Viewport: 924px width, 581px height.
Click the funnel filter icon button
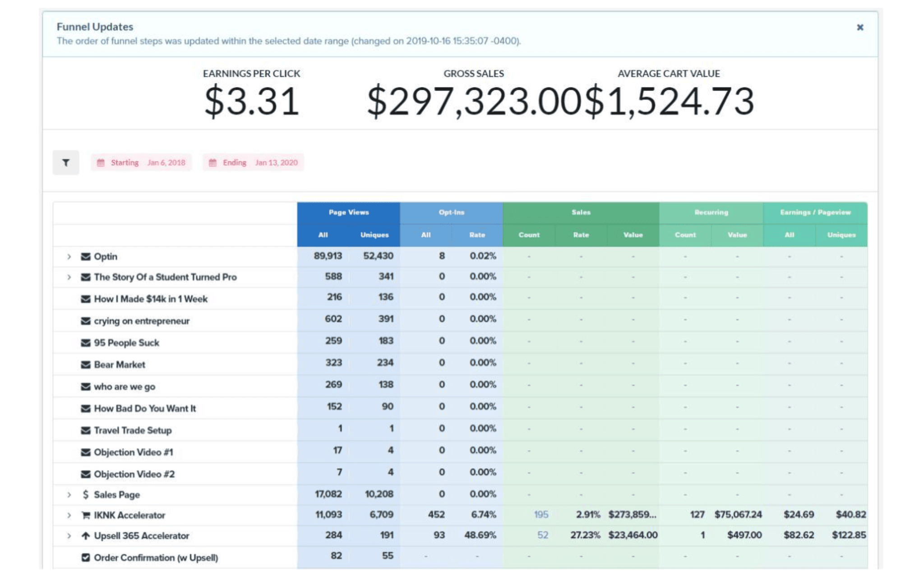tap(65, 163)
